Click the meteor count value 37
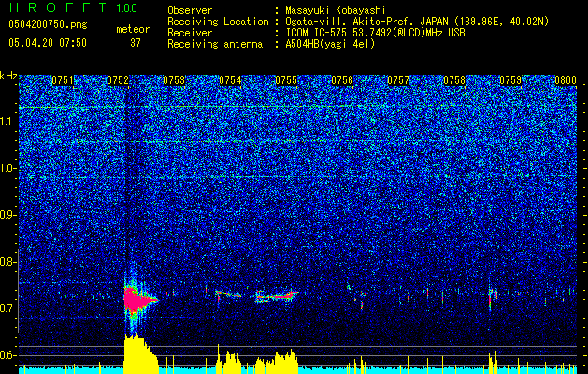This screenshot has width=588, height=374. click(x=135, y=43)
